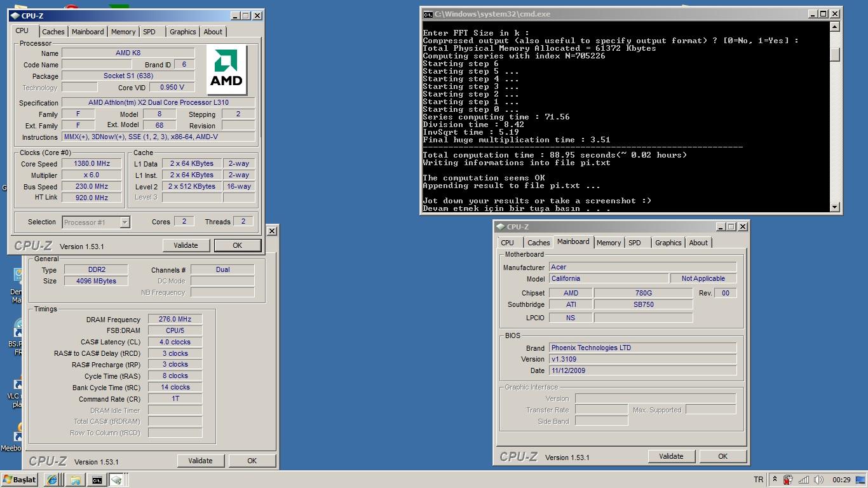Select the CPU/5 FSB:DRAM value
The width and height of the screenshot is (868, 488).
tap(175, 330)
